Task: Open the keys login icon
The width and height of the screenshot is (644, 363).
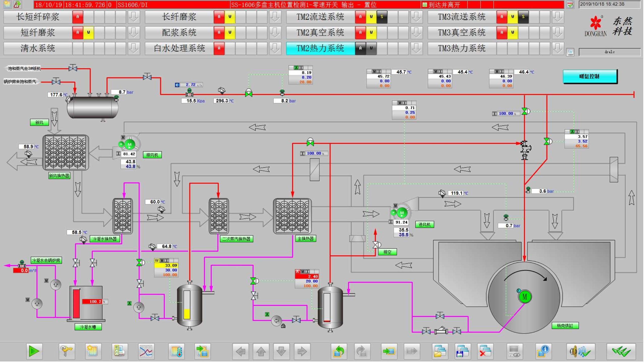Action: point(67,352)
